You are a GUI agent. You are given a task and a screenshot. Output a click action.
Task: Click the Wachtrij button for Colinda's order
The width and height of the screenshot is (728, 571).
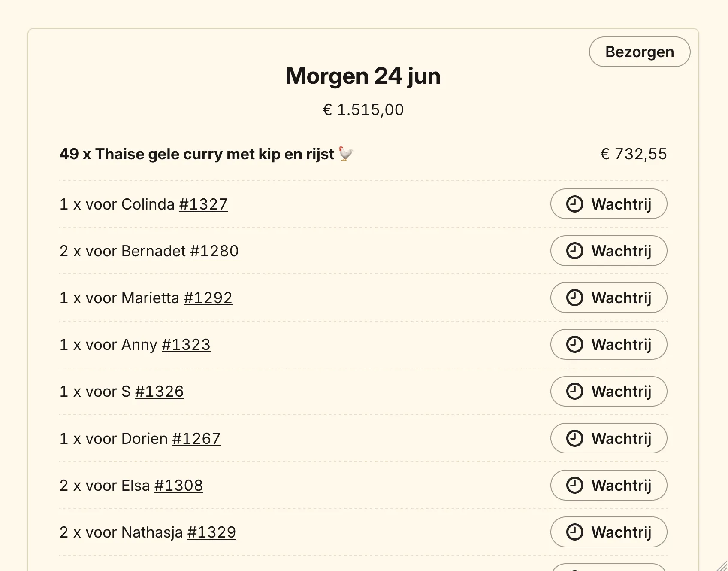[x=609, y=204]
